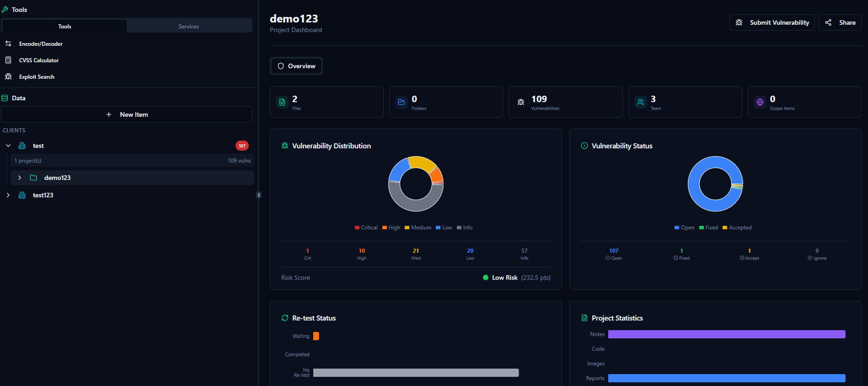Viewport: 868px width, 386px height.
Task: Click the Accepted yellow legend swatch
Action: click(725, 228)
